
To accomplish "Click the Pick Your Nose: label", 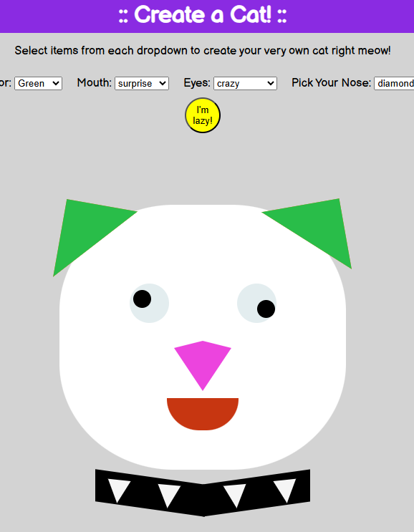I will pos(331,83).
